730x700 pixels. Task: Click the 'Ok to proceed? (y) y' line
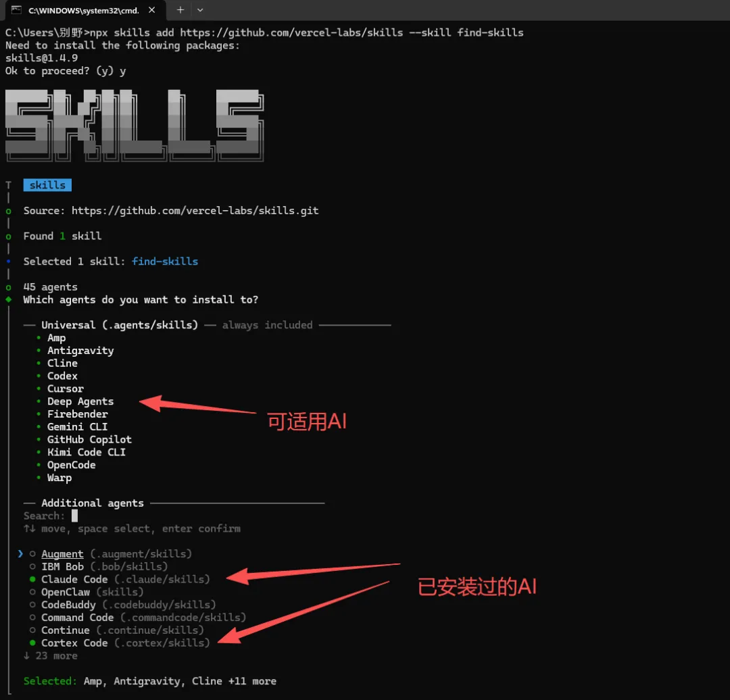click(x=66, y=71)
